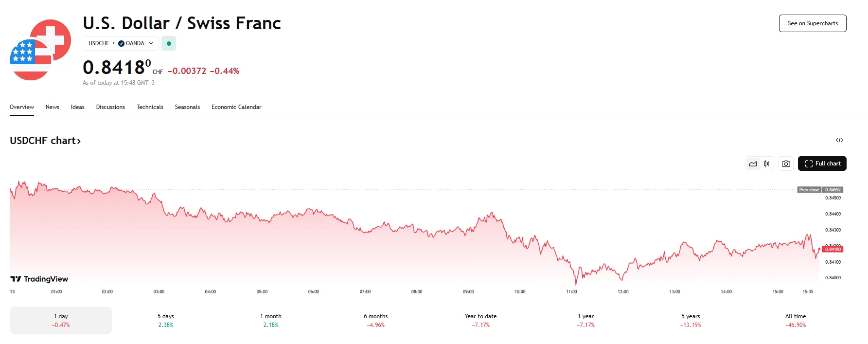The width and height of the screenshot is (868, 344).
Task: Switch to the Seasonals tab
Action: [187, 107]
